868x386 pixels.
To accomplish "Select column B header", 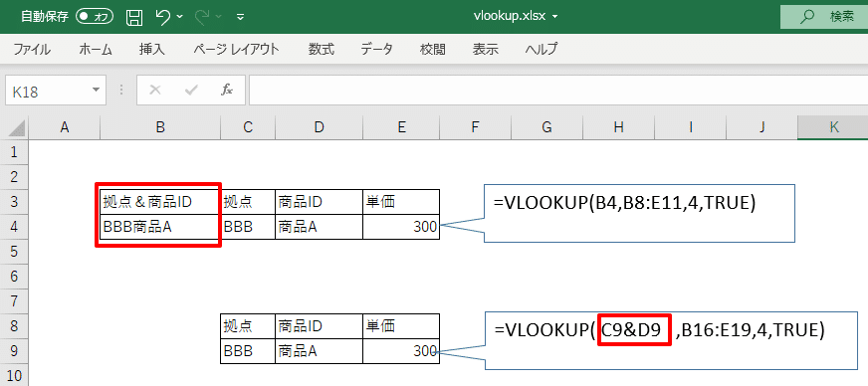I will point(160,128).
